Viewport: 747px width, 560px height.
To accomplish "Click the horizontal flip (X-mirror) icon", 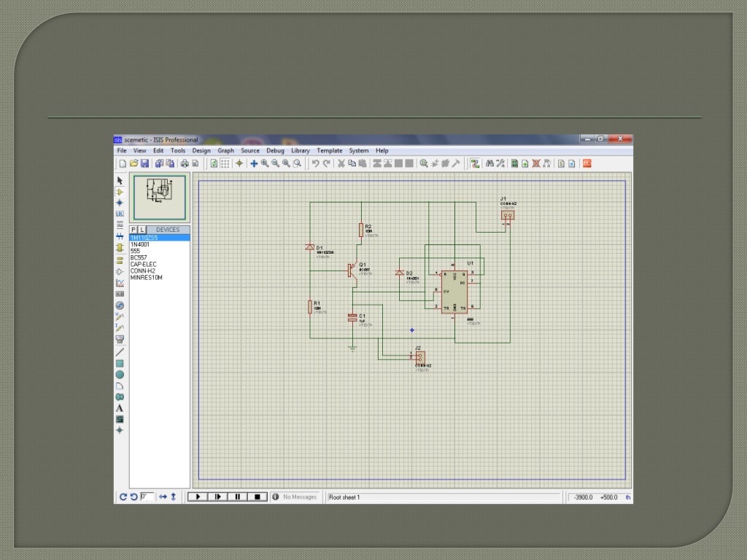I will (x=163, y=497).
